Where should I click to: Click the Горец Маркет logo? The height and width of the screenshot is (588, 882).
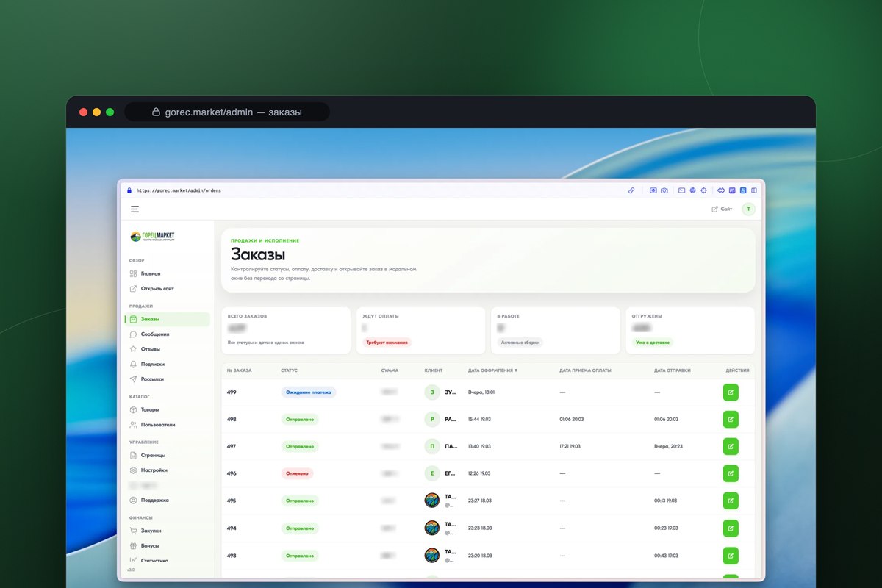coord(153,237)
